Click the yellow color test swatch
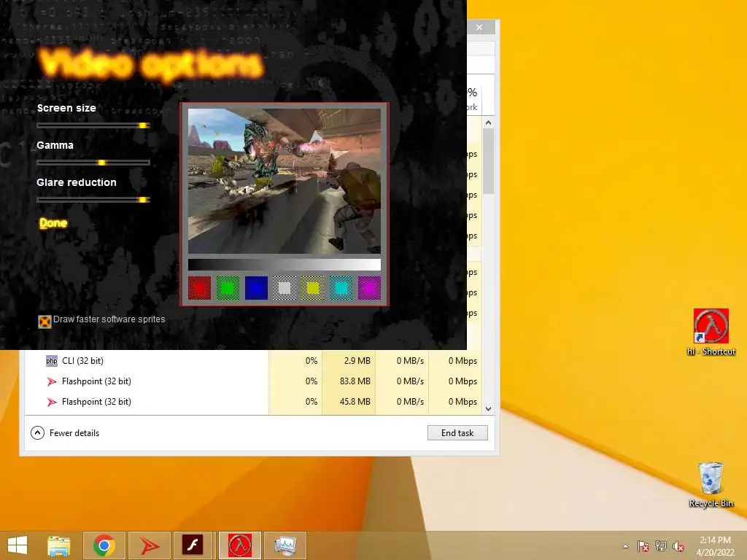This screenshot has height=560, width=747. 312,287
